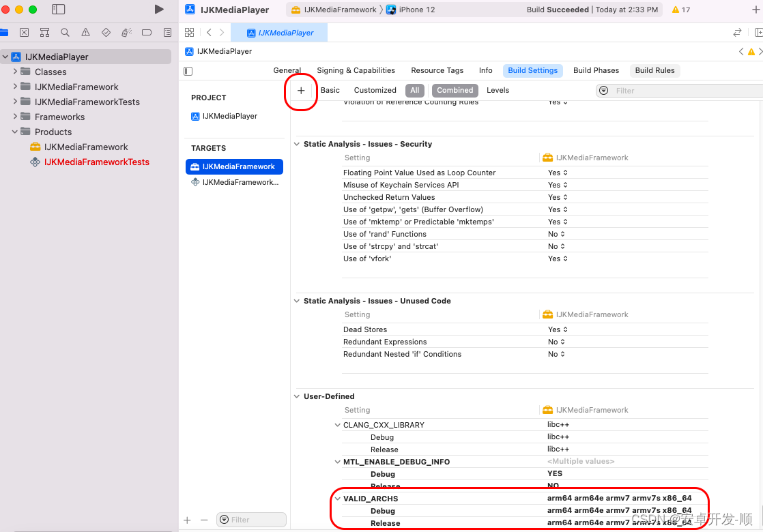This screenshot has width=763, height=532.
Task: Collapse Static Analysis - Unused Code section
Action: coord(297,301)
